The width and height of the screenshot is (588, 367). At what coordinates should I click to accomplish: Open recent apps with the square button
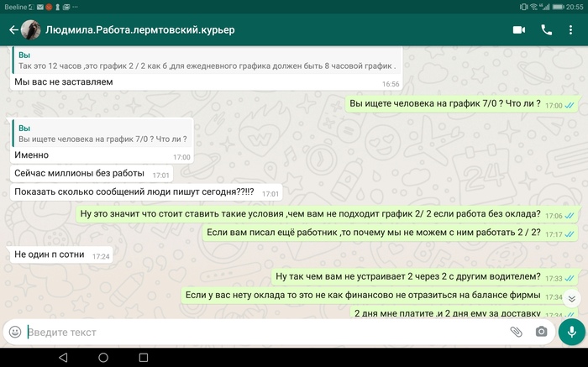coord(144,358)
